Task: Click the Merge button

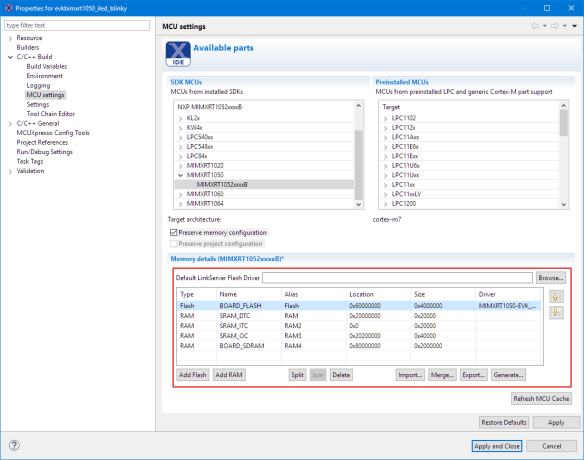Action: click(442, 375)
